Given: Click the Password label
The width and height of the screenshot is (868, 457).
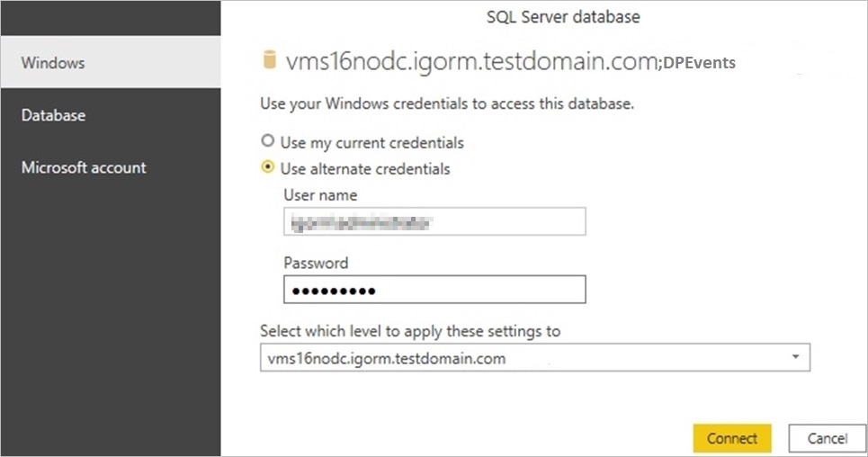Looking at the screenshot, I should click(x=316, y=263).
